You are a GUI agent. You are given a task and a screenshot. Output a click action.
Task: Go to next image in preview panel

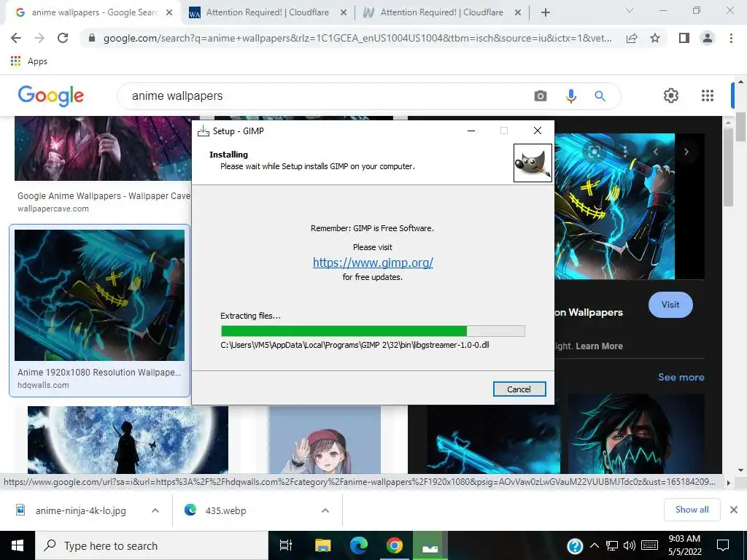point(686,152)
